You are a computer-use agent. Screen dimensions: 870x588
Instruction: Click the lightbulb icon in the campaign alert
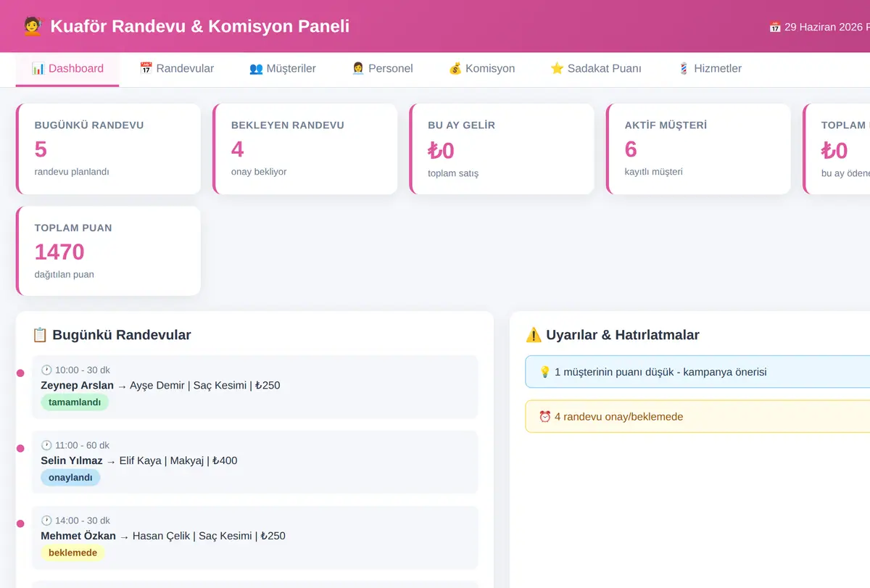click(x=545, y=372)
